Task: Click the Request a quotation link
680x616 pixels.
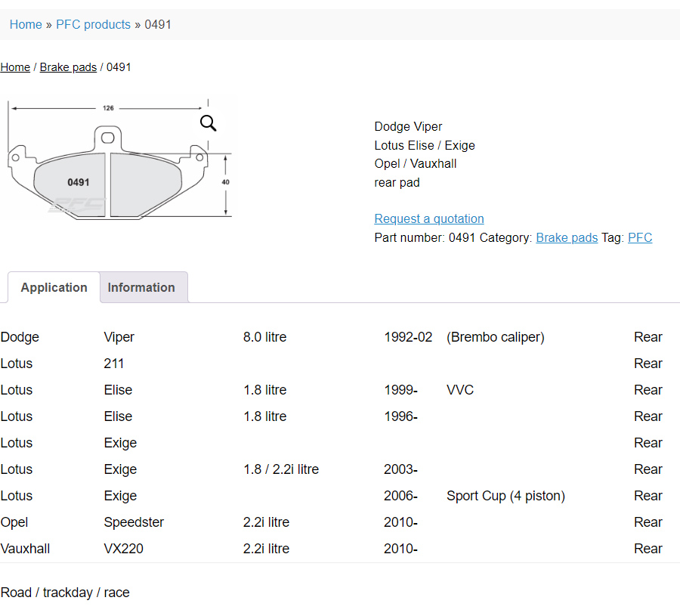Action: pos(429,218)
